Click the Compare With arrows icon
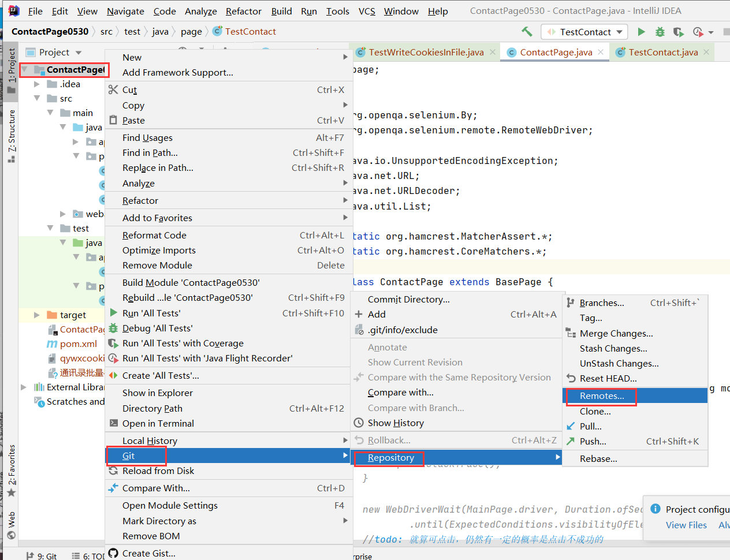Image resolution: width=730 pixels, height=560 pixels. pos(113,488)
